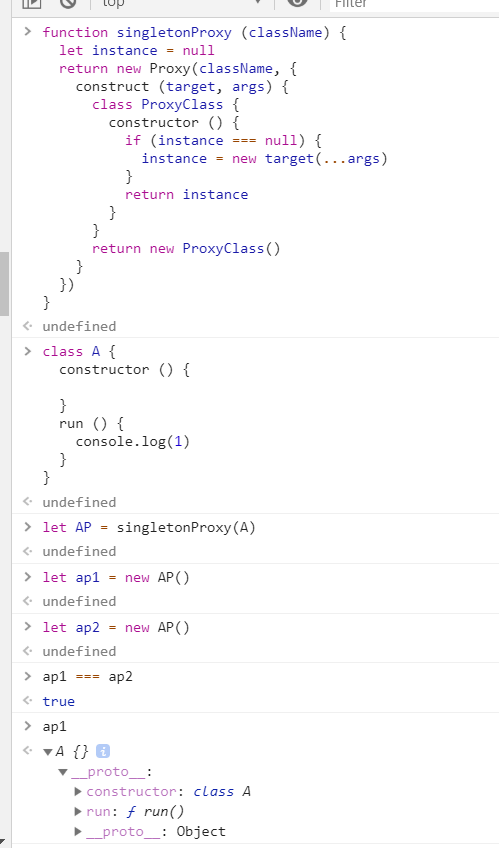Click the 'class A {' code line
This screenshot has height=848, width=499.
(79, 352)
